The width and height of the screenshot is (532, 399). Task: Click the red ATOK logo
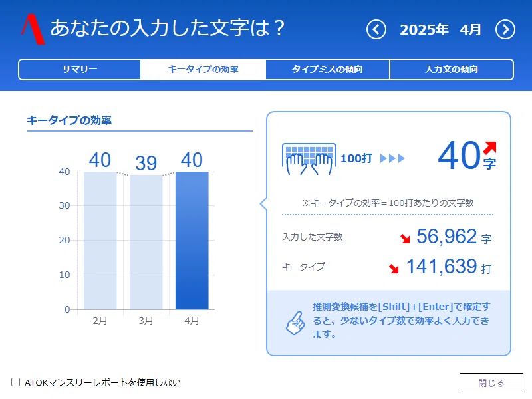tap(33, 29)
